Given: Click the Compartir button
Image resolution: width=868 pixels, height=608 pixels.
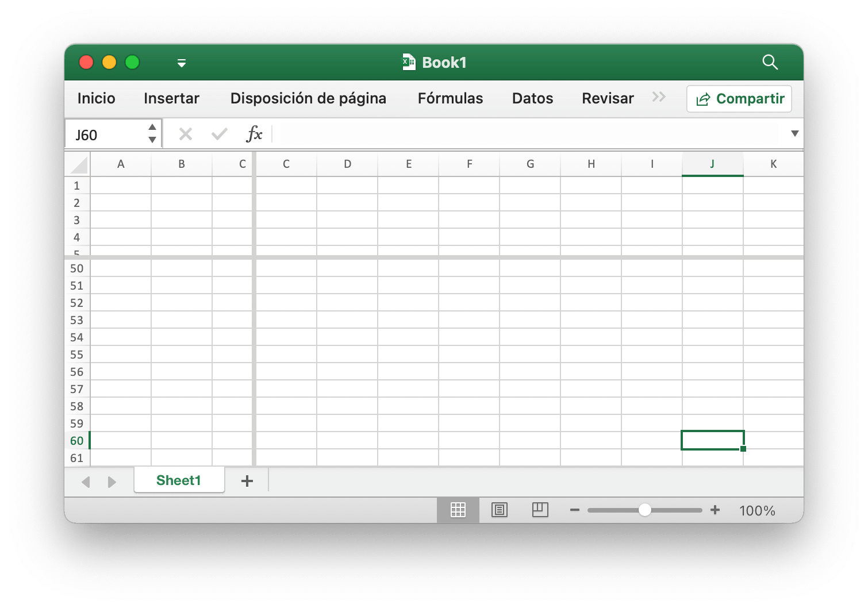Looking at the screenshot, I should click(739, 99).
